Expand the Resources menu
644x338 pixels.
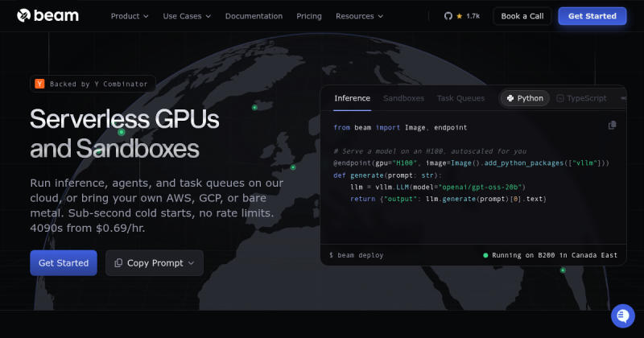(x=359, y=16)
